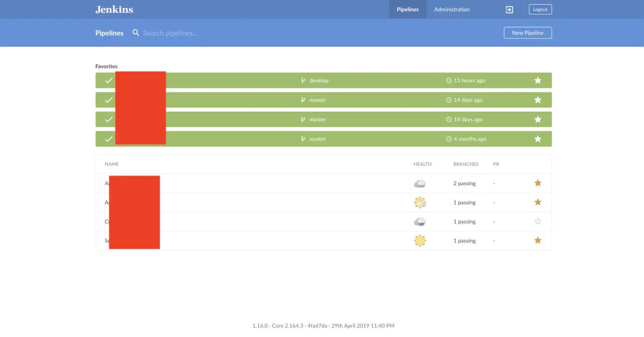The height and width of the screenshot is (337, 644).
Task: Click the clock icon showing 4 months ago
Action: click(x=448, y=139)
